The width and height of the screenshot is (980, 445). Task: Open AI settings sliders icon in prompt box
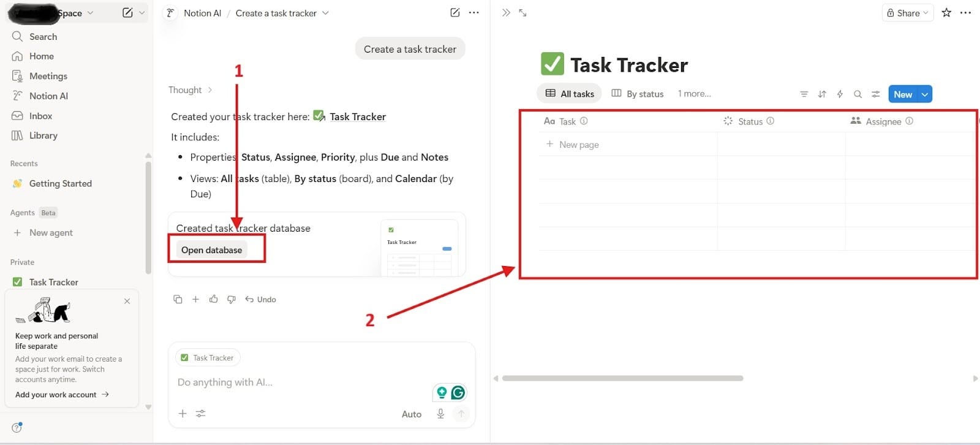(x=200, y=414)
